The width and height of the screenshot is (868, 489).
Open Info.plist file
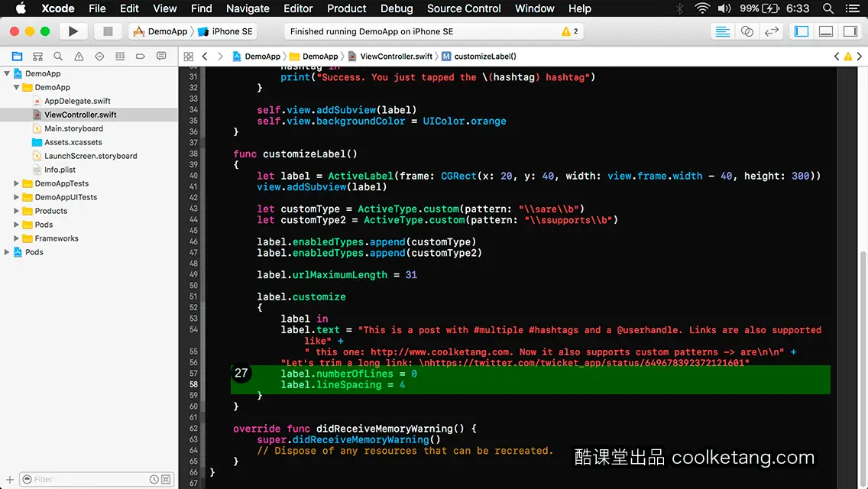[89, 170]
